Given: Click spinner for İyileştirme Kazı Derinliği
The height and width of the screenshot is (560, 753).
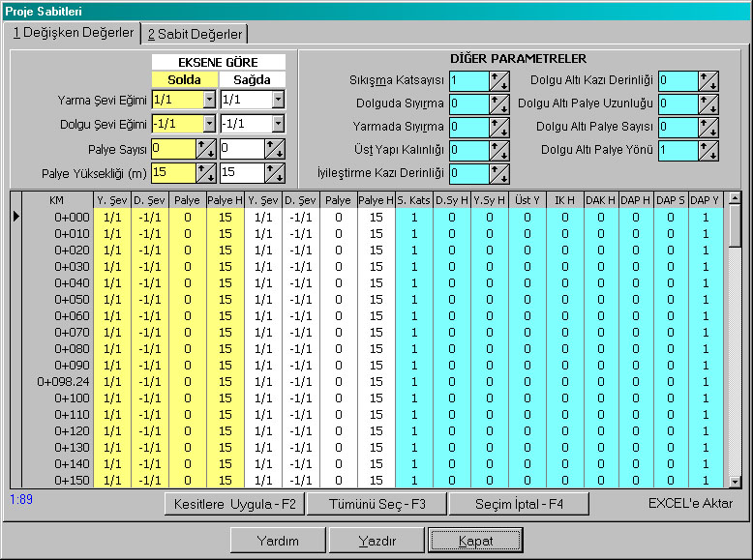Looking at the screenshot, I should pos(499,174).
